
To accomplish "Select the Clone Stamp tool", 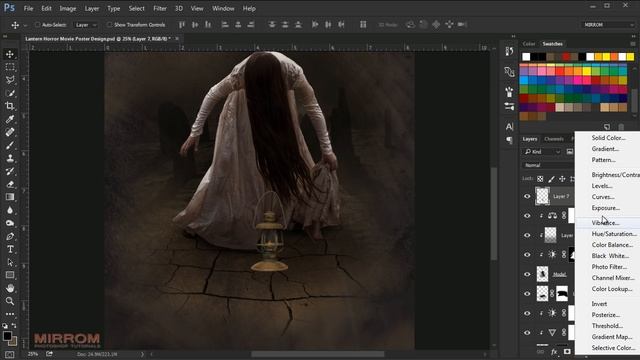I will (x=10, y=158).
